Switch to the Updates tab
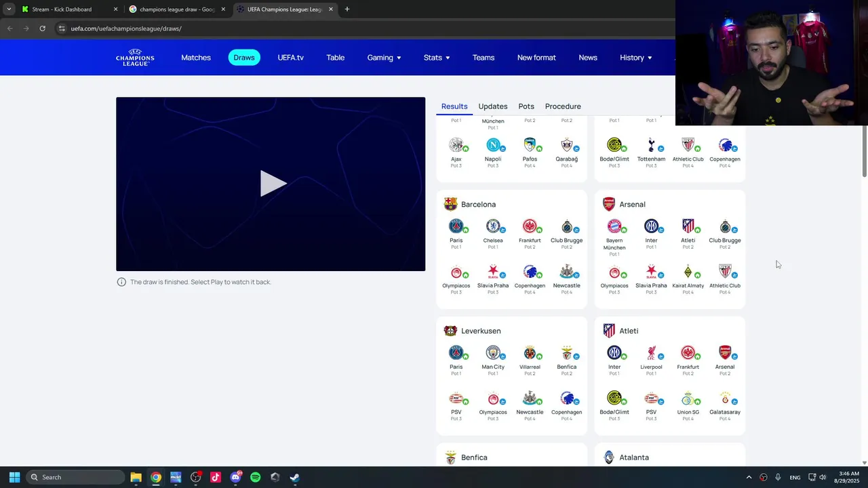Screen dimensions: 868x488 pos(493,106)
